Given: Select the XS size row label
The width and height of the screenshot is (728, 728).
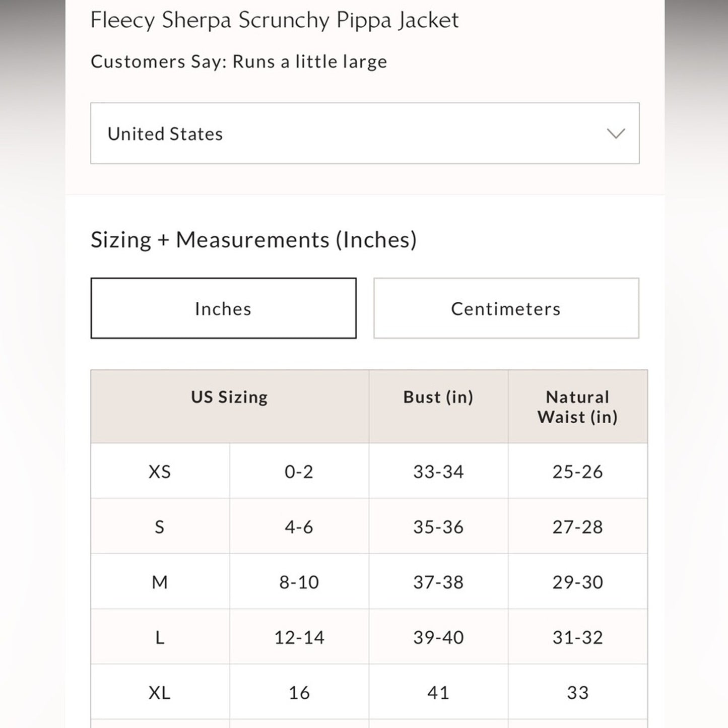Looking at the screenshot, I should pos(160,472).
